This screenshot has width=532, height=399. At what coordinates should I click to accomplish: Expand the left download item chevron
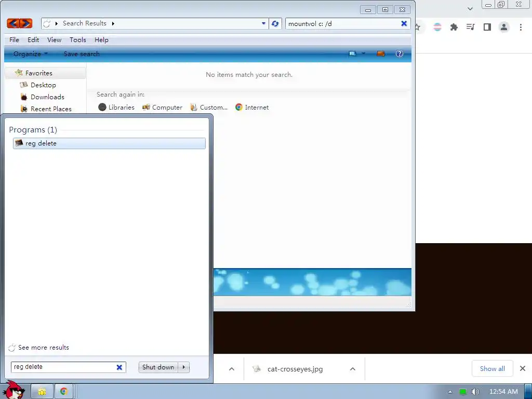(232, 369)
